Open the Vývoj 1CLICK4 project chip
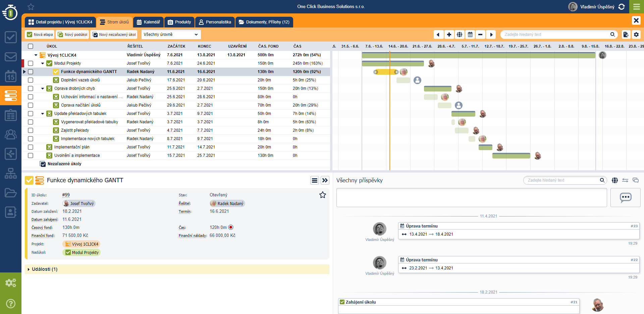644x314 pixels. [x=82, y=244]
